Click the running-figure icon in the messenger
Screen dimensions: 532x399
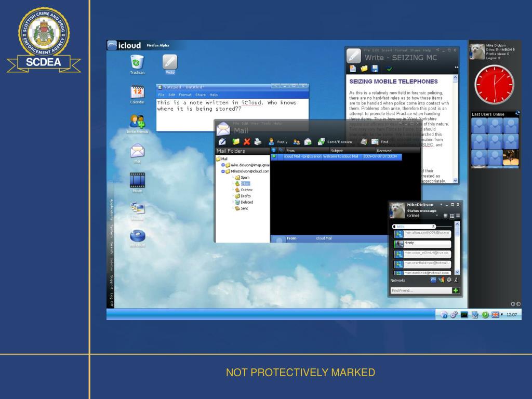click(x=456, y=280)
